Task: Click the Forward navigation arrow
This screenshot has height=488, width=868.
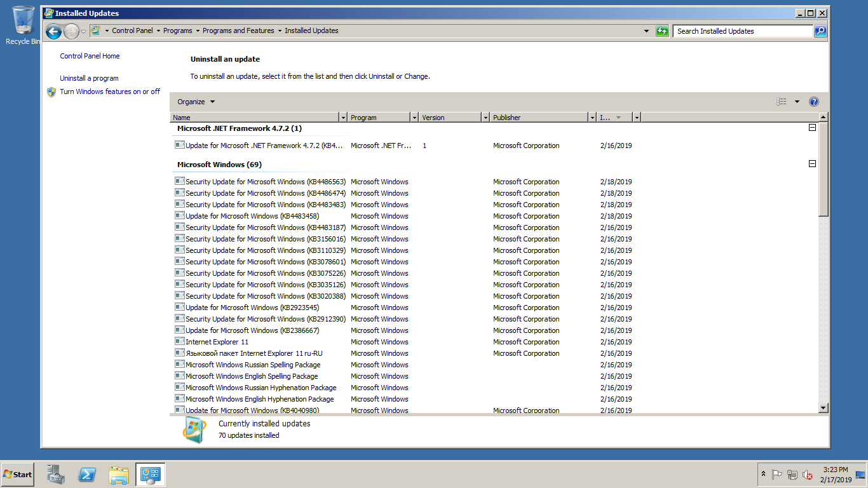Action: [x=71, y=31]
